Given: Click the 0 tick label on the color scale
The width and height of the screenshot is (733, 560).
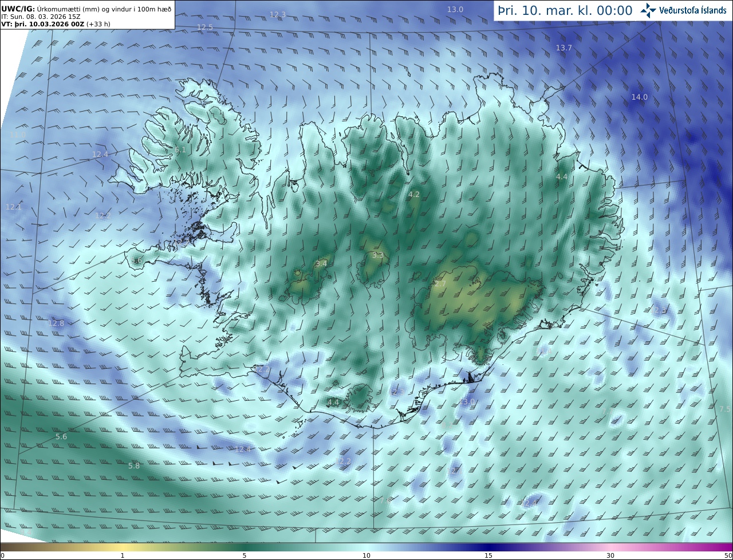Looking at the screenshot, I should pyautogui.click(x=2, y=555).
